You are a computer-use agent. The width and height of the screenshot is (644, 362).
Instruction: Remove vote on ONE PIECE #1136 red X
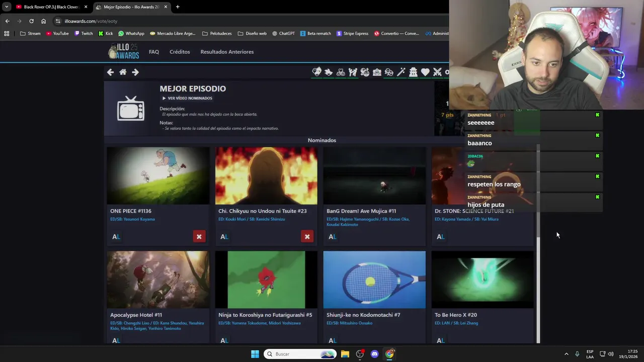[199, 237]
